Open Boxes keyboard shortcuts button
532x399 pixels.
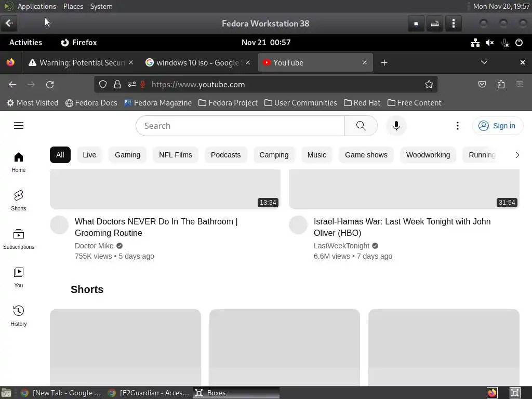point(435,23)
